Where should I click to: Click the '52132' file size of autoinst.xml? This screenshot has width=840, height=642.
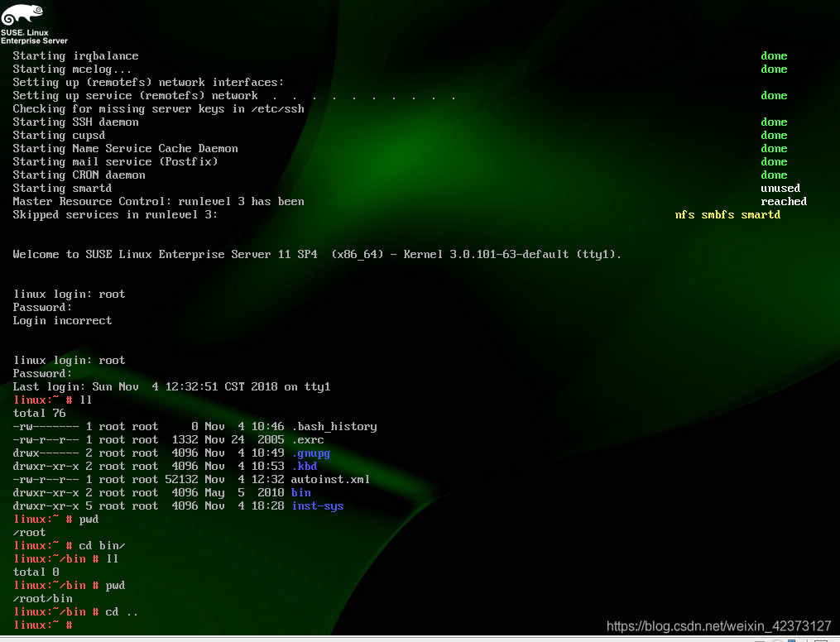(181, 480)
